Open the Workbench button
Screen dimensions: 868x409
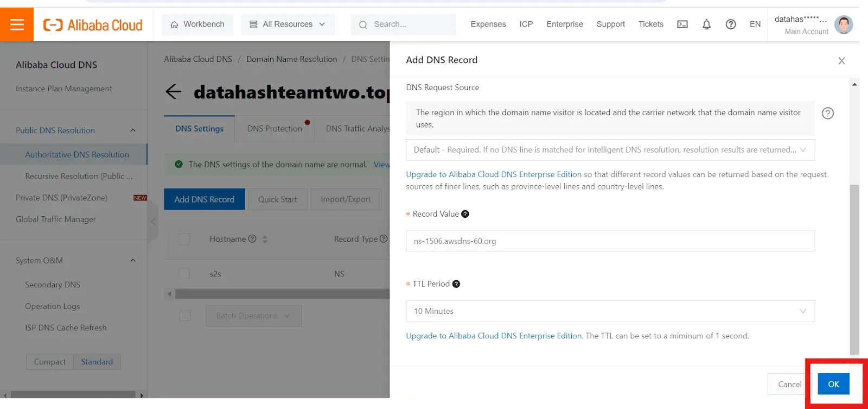(x=197, y=24)
